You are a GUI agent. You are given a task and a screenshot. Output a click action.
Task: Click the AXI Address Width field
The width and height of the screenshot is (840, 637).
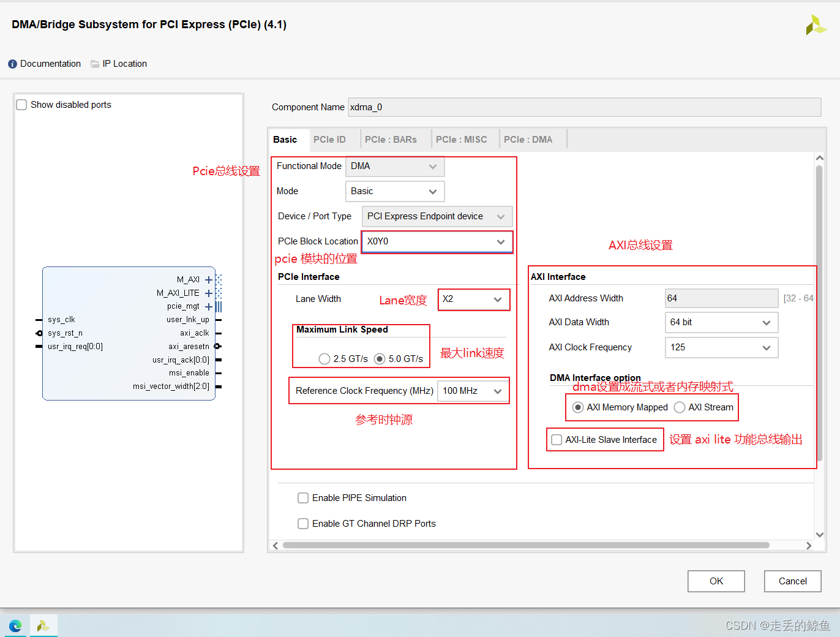(x=721, y=298)
